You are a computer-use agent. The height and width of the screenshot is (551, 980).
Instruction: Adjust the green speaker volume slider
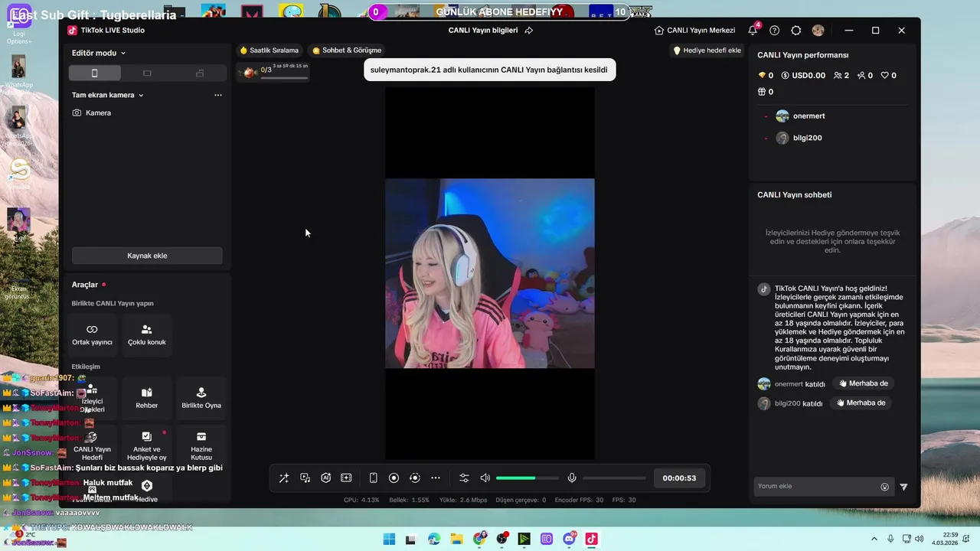pos(528,478)
